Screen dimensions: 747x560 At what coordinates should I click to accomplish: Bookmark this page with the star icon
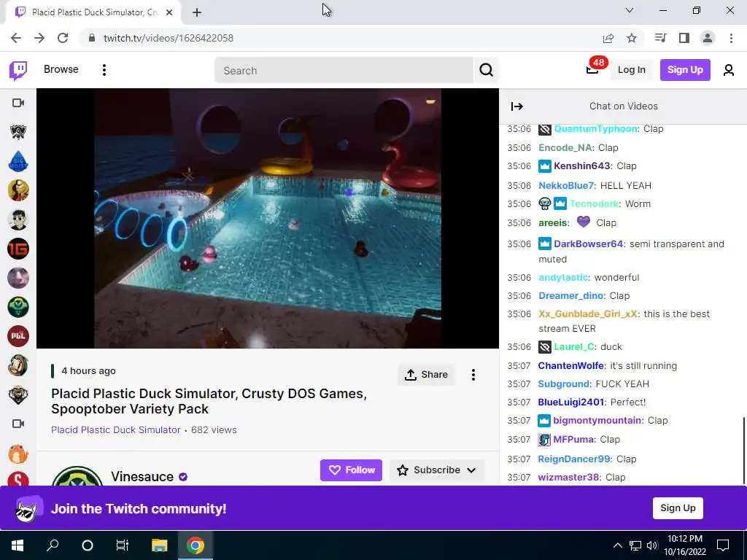[632, 38]
